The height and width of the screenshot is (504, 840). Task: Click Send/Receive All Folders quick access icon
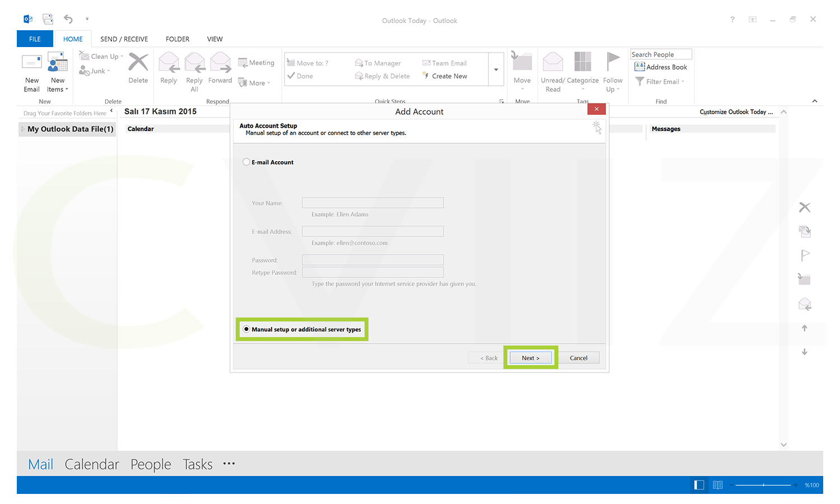pos(48,19)
